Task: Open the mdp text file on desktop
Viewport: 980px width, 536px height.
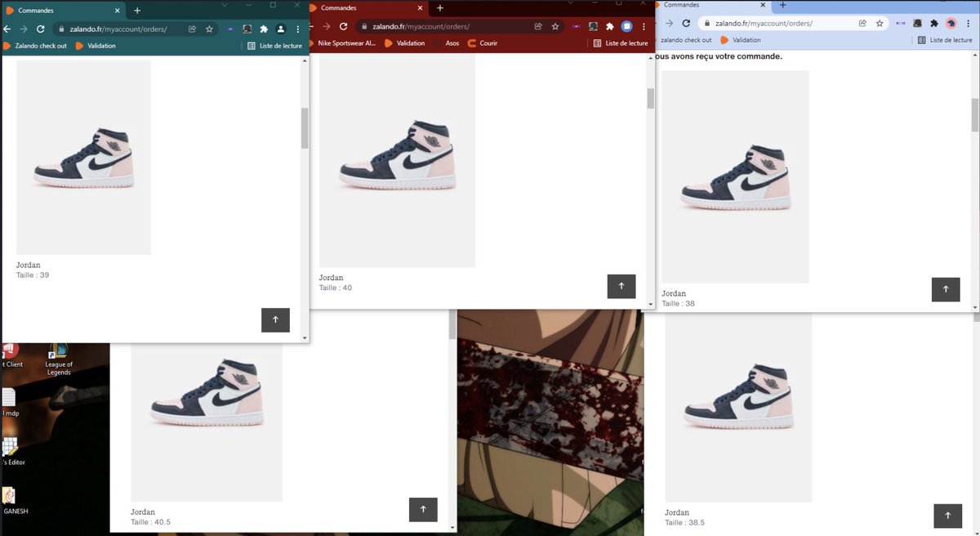Action: (x=9, y=402)
